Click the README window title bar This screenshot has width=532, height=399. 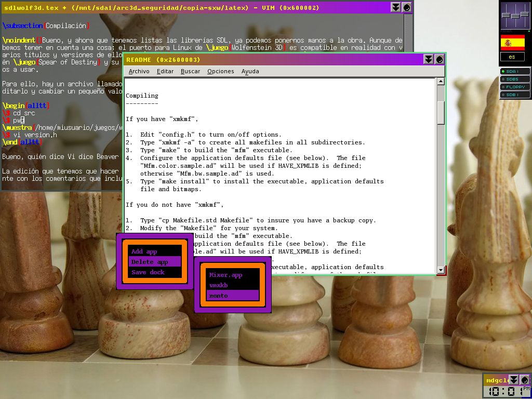click(x=273, y=59)
